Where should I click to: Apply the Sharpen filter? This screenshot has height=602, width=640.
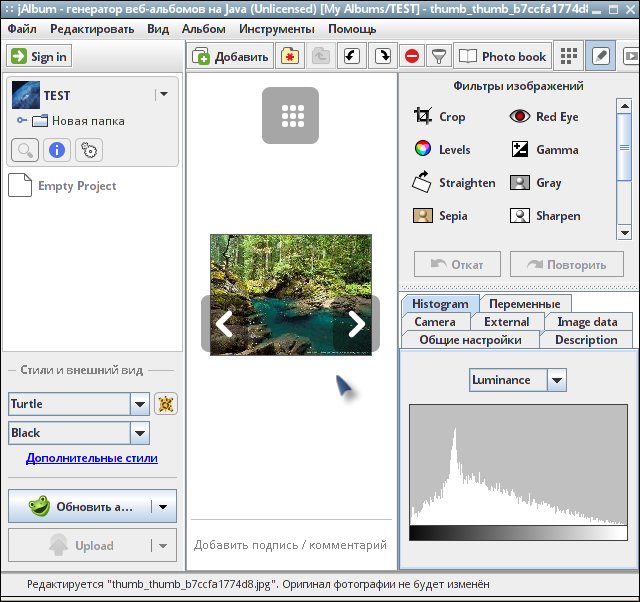tap(545, 215)
